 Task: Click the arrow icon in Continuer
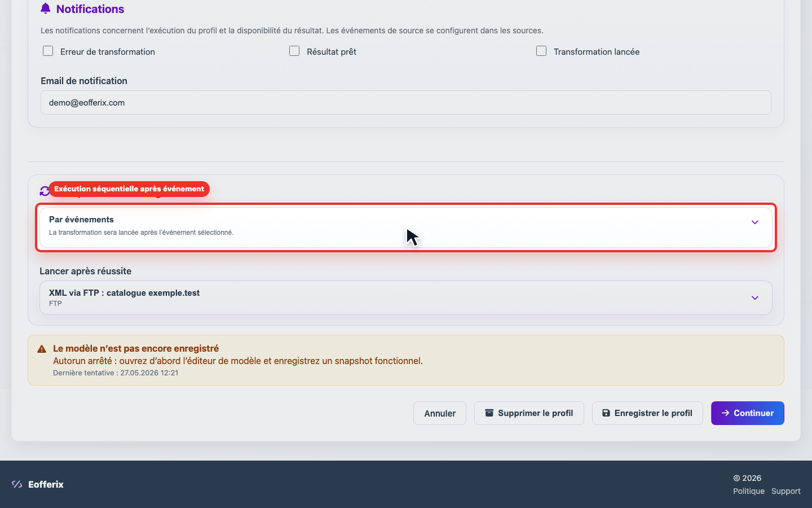(726, 413)
